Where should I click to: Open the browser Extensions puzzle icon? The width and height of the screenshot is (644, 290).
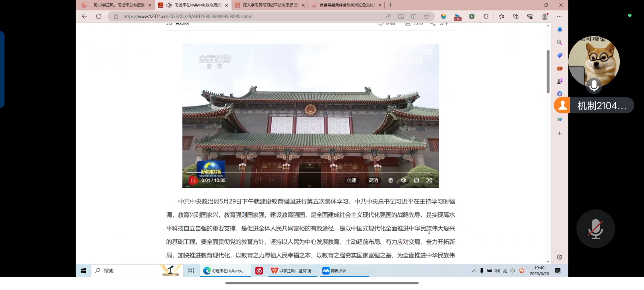click(486, 17)
